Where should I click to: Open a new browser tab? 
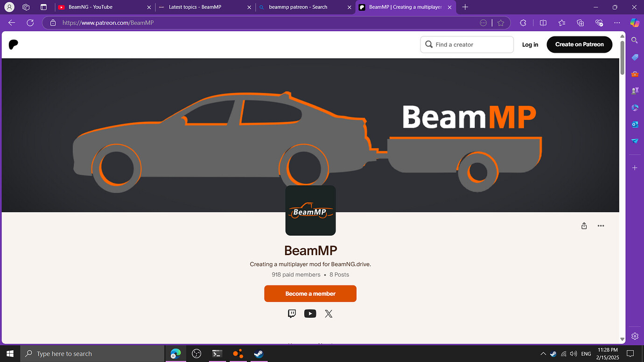click(x=465, y=7)
